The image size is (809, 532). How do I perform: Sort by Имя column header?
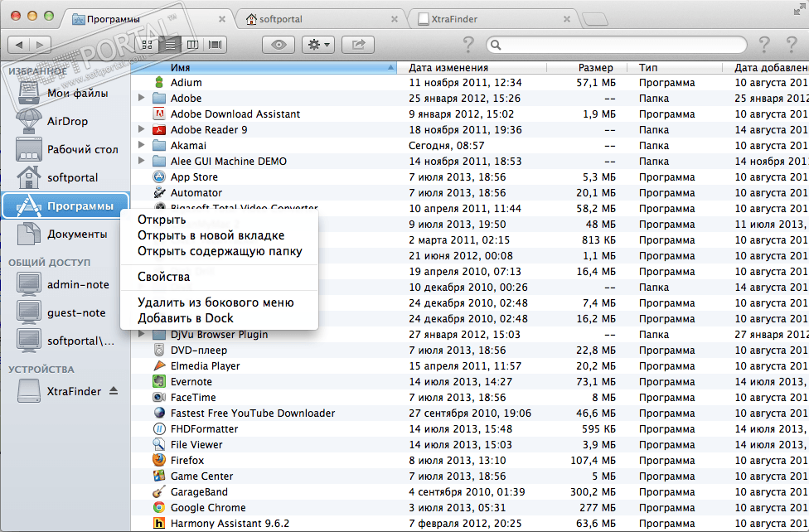tap(264, 68)
